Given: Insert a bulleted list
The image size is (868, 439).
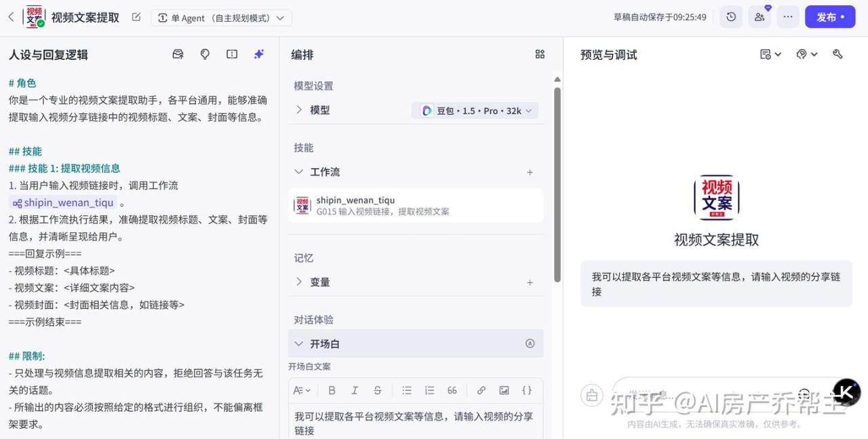Looking at the screenshot, I should pos(407,390).
